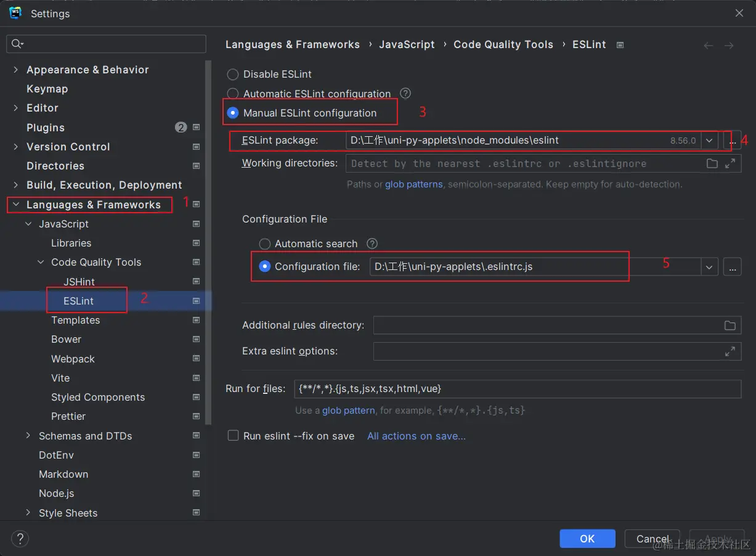Expand the Working directories field with expand icon

tap(730, 163)
